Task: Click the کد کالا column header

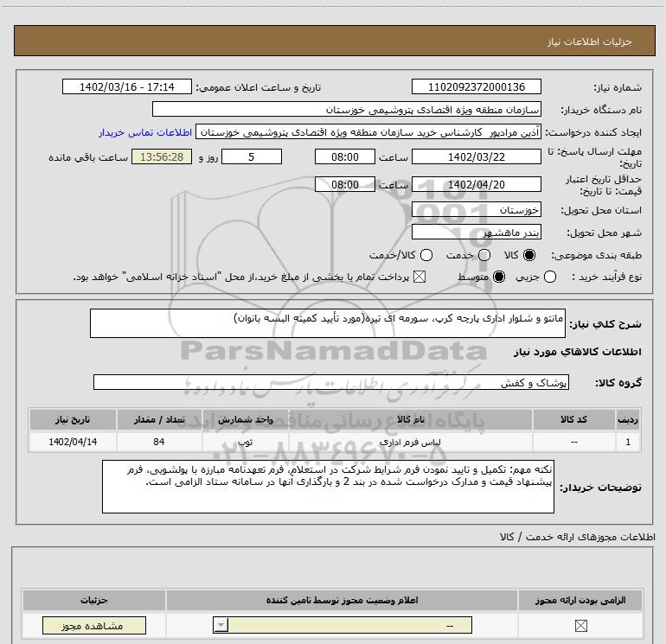Action: coord(573,420)
